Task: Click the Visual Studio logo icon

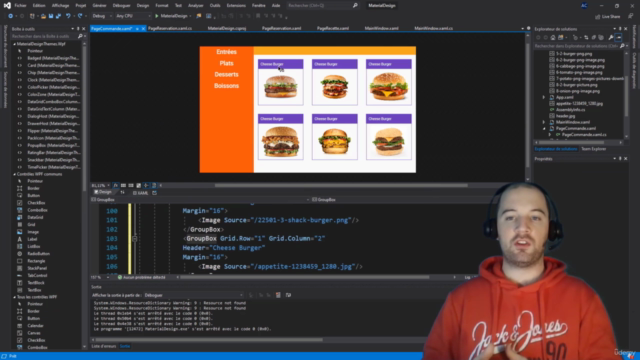Action: point(7,5)
